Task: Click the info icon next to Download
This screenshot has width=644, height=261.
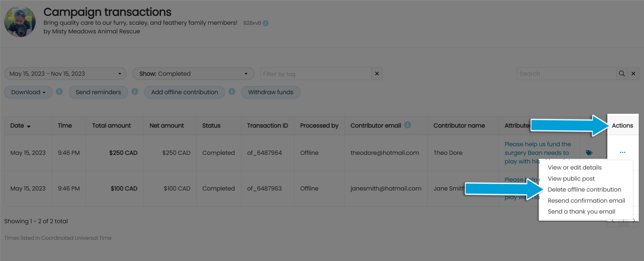Action: click(x=59, y=92)
